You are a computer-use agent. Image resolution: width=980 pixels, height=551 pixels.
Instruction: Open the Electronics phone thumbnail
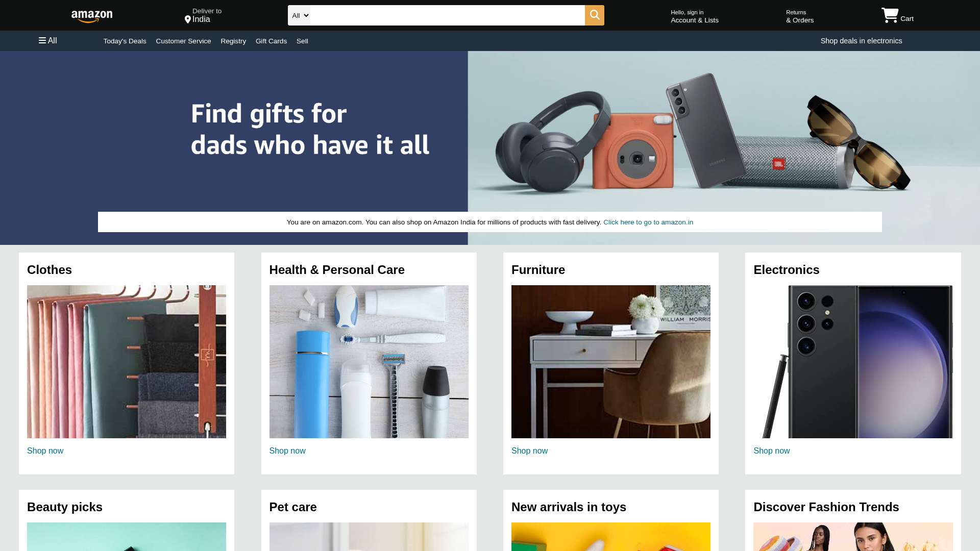pos(853,361)
